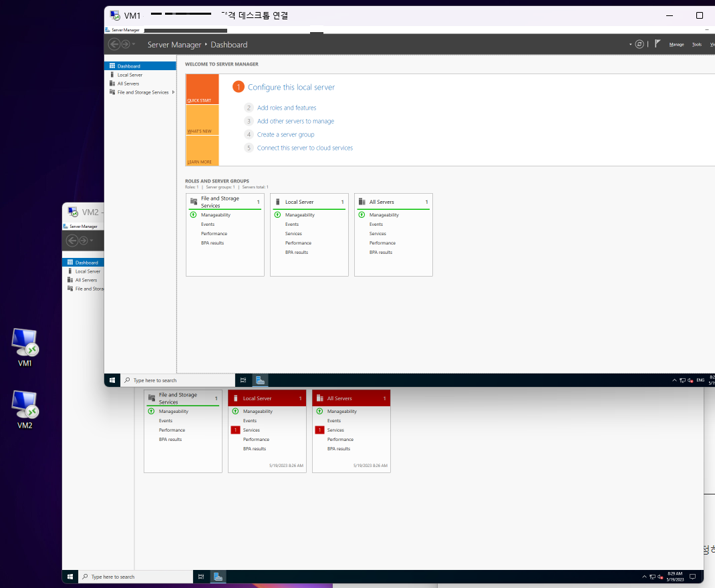Click the clock showing 8:29 AM in VM2 taskbar
The height and width of the screenshot is (588, 715).
point(675,577)
